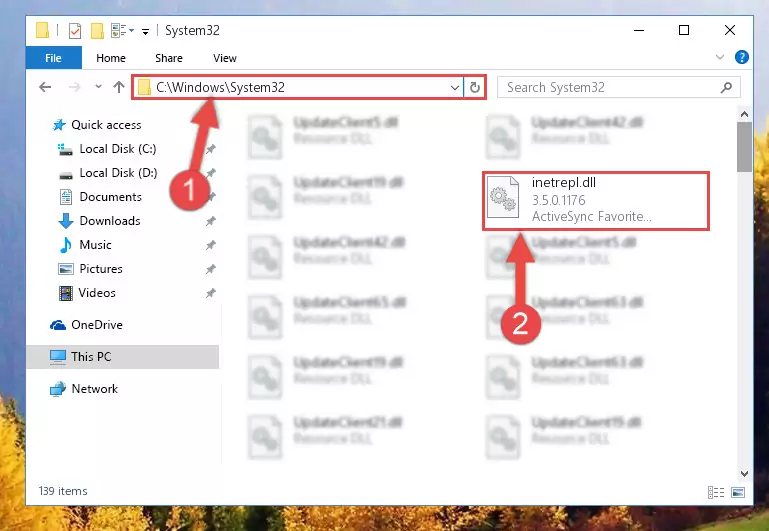
Task: Click the 139 items status text
Action: [63, 491]
